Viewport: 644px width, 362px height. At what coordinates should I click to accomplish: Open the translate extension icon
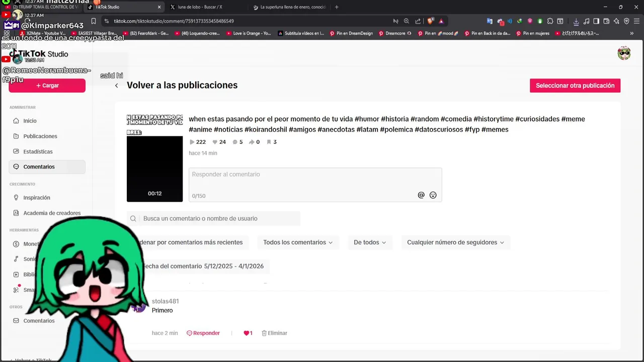490,21
